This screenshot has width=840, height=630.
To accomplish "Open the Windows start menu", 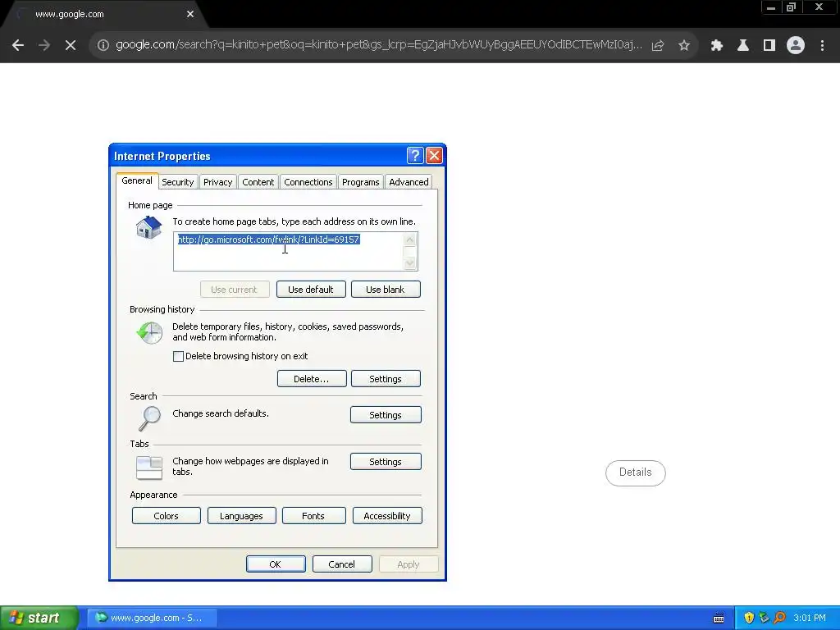I will (39, 618).
